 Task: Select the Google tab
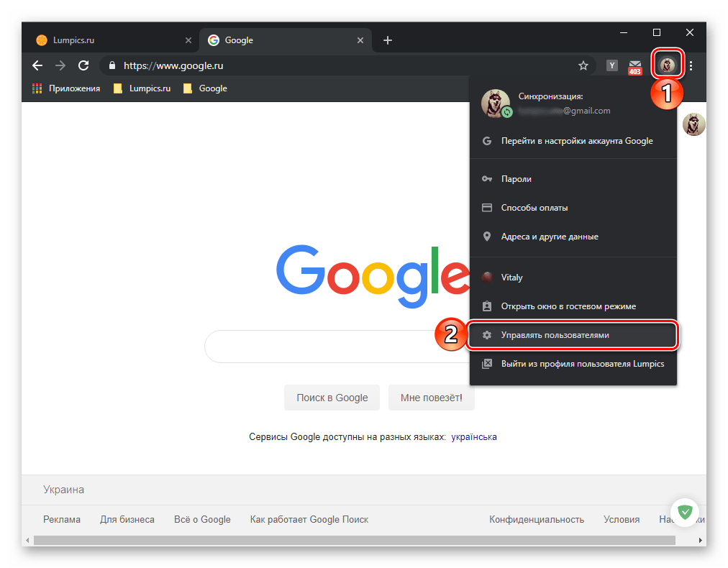pyautogui.click(x=286, y=40)
